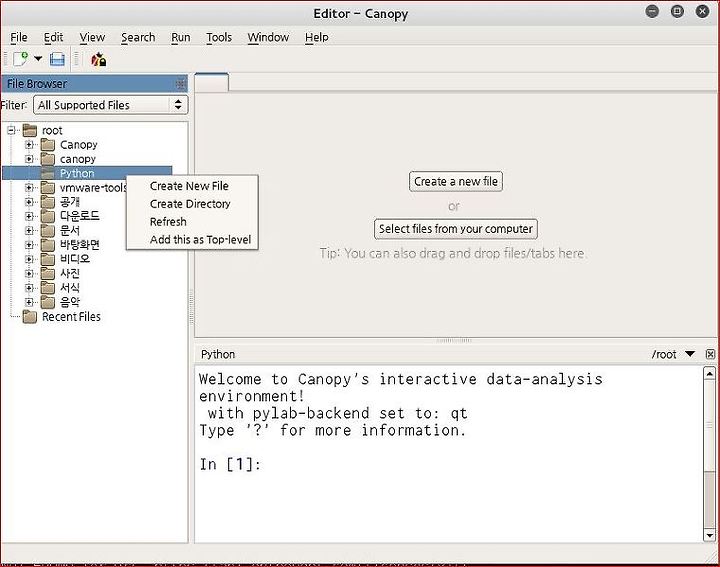Open the Window menu
The height and width of the screenshot is (567, 720).
coord(268,37)
